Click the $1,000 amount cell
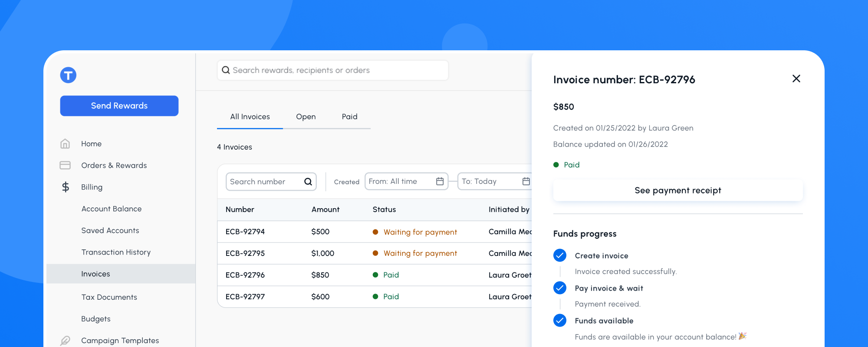This screenshot has width=868, height=347. coord(323,253)
